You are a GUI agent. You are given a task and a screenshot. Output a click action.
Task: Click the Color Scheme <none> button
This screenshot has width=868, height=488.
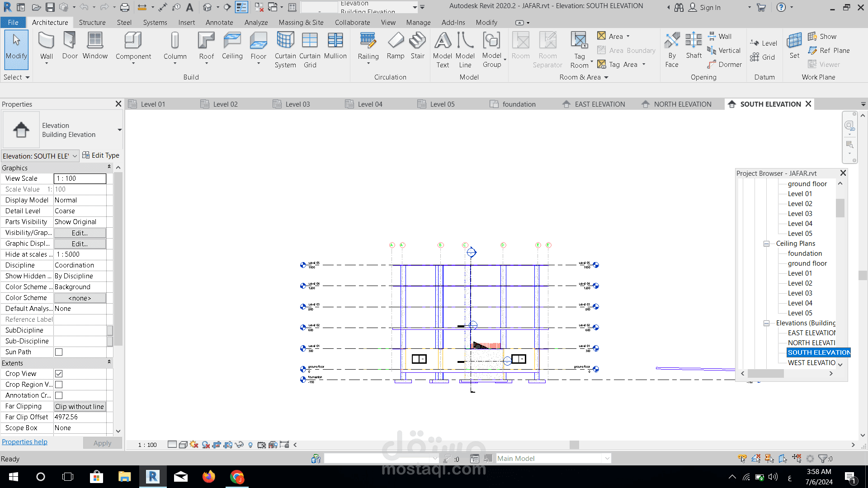coord(80,298)
